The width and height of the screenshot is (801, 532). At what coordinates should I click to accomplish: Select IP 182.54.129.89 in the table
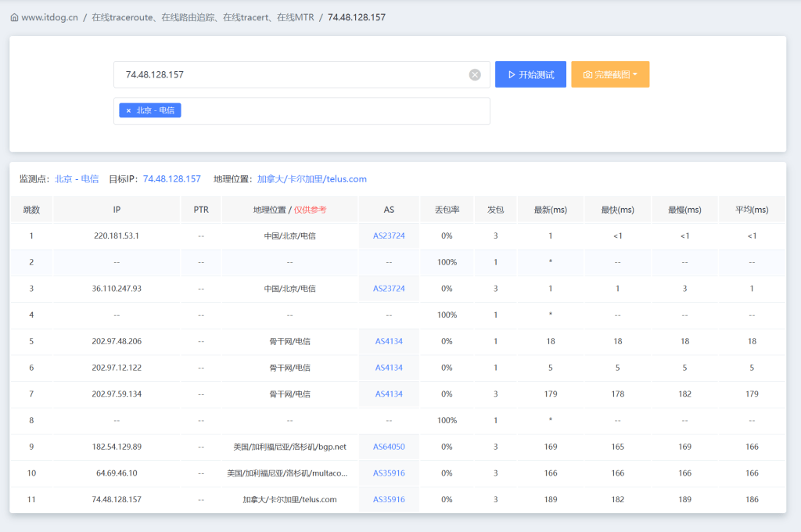pos(117,447)
